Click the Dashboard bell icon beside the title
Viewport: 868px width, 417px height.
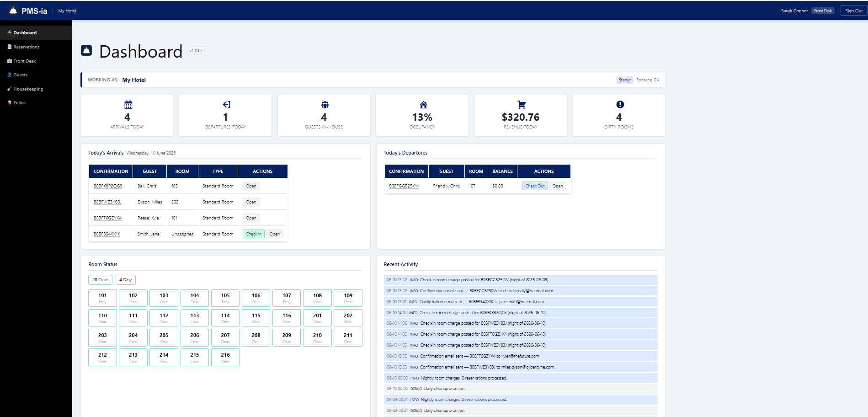click(x=86, y=50)
